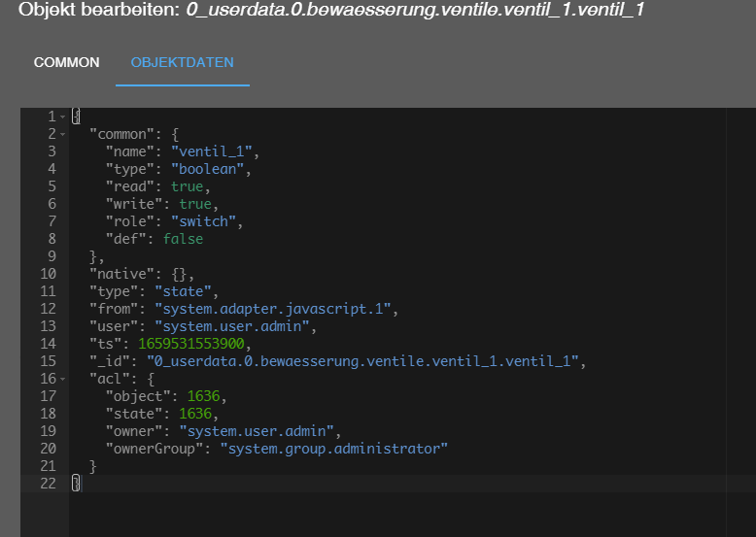Click line number 22 in the gutter
This screenshot has width=756, height=537.
point(48,484)
